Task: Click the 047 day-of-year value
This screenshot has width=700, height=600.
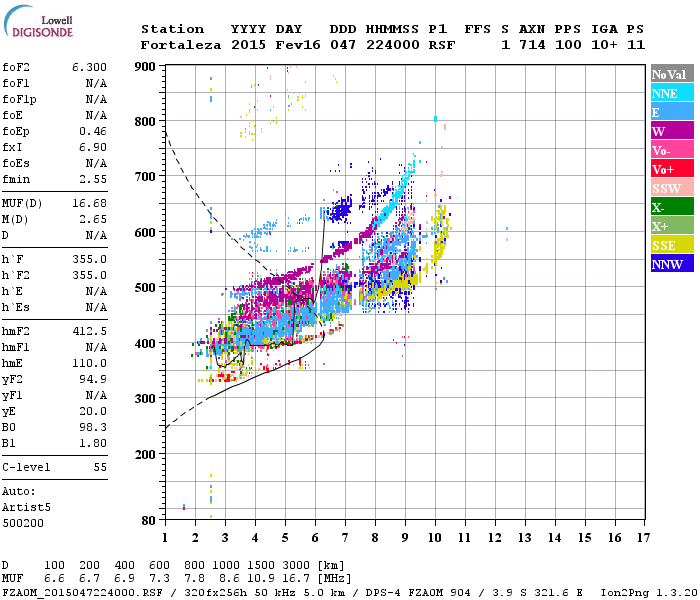Action: point(343,45)
